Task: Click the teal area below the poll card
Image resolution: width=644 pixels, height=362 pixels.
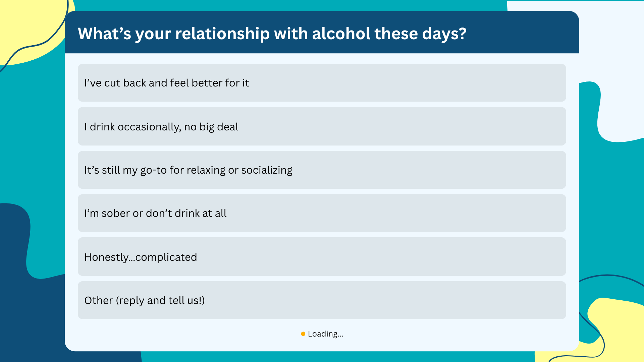Action: pyautogui.click(x=335, y=357)
